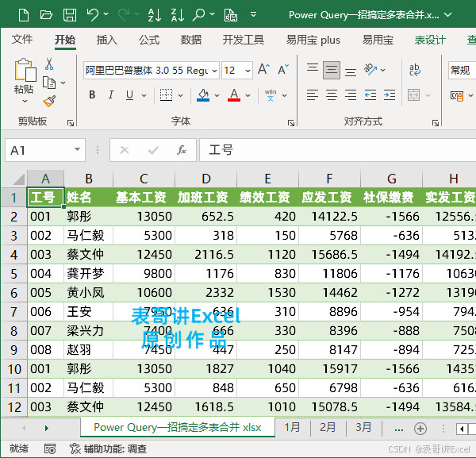Toggle italic formatting
476x458 pixels.
pos(111,95)
